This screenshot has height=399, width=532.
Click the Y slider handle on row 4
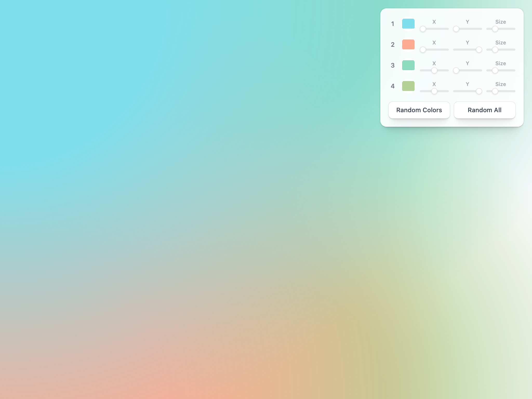coord(479,91)
